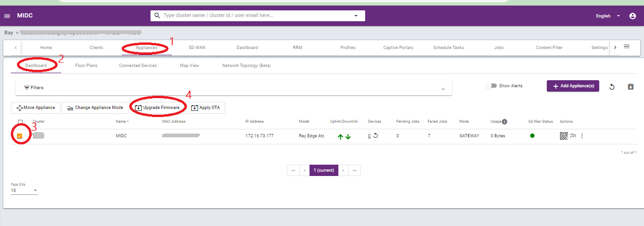Open the RRM tab
The width and height of the screenshot is (644, 226).
pyautogui.click(x=297, y=48)
